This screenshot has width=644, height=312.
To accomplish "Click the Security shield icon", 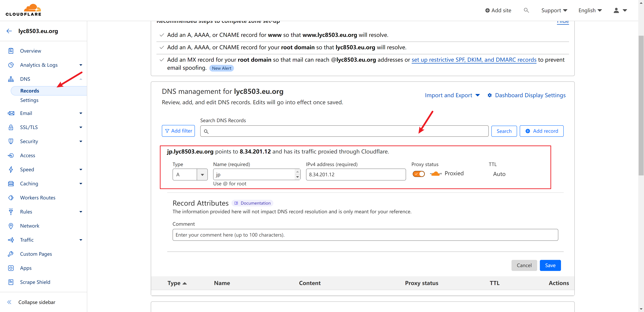I will coord(11,141).
